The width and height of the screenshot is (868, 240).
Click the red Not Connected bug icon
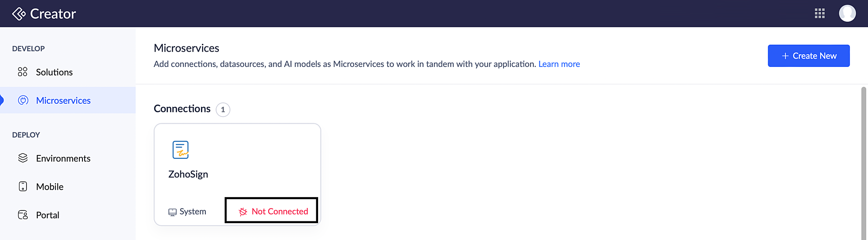pos(243,212)
